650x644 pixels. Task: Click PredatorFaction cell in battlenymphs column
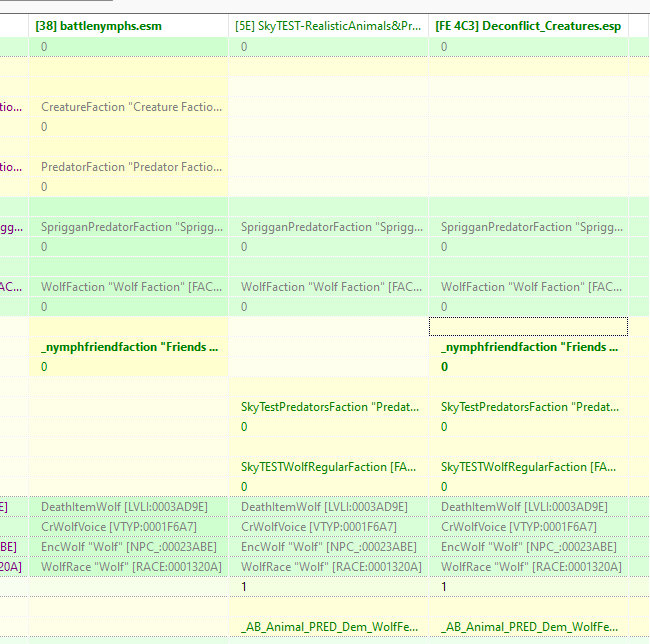(x=129, y=167)
